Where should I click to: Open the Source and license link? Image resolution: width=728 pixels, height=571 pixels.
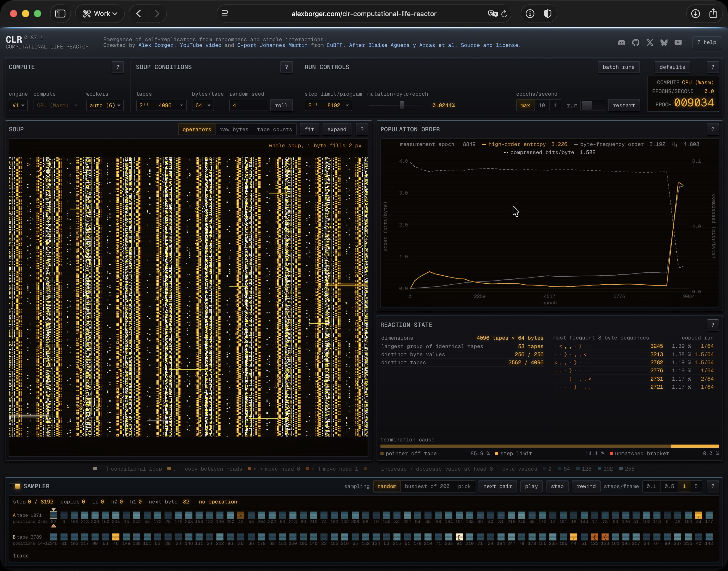point(489,45)
